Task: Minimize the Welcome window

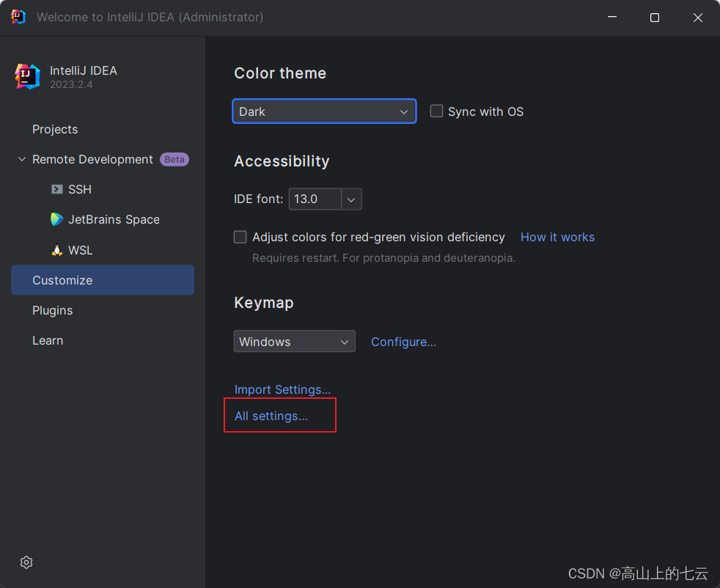Action: 612,17
